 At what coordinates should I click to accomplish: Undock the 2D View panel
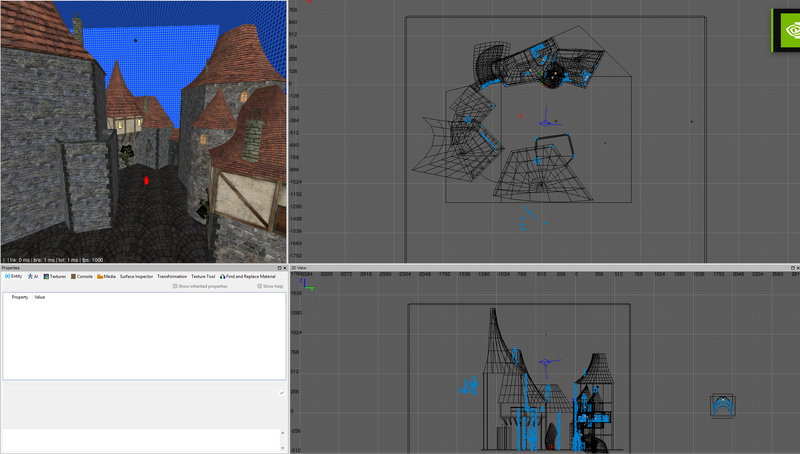click(x=792, y=268)
